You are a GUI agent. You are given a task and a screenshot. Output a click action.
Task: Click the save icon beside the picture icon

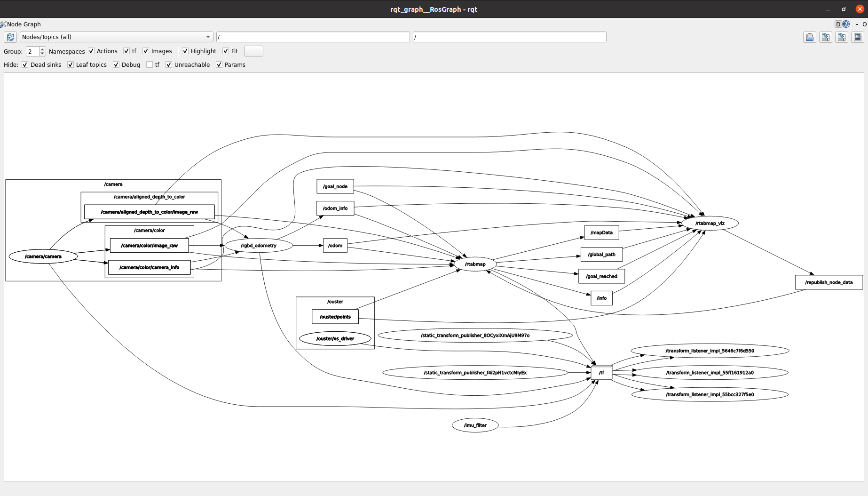point(842,37)
